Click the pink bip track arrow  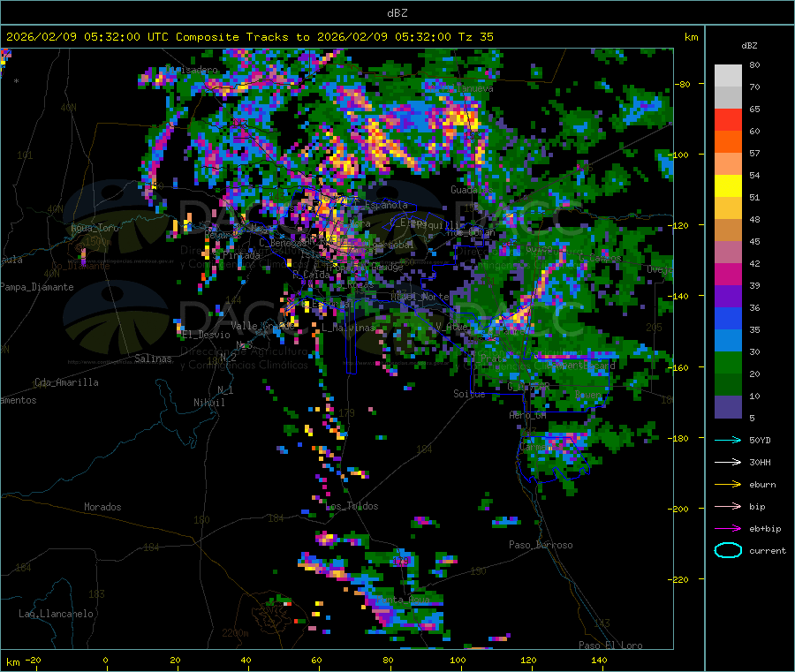[728, 506]
